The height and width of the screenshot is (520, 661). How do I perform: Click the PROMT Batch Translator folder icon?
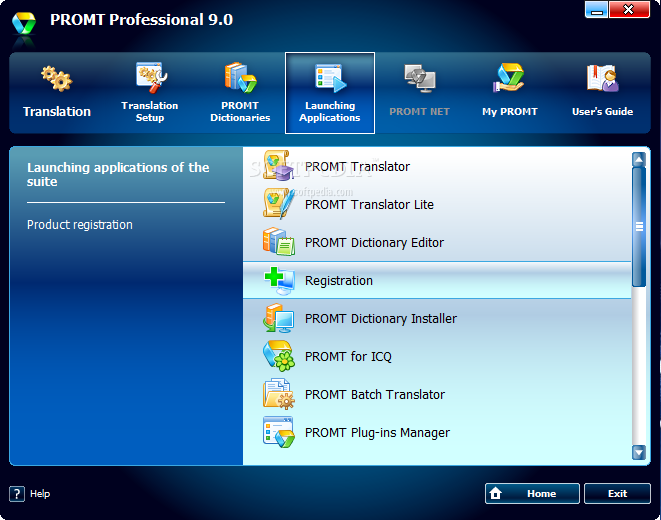pyautogui.click(x=279, y=394)
